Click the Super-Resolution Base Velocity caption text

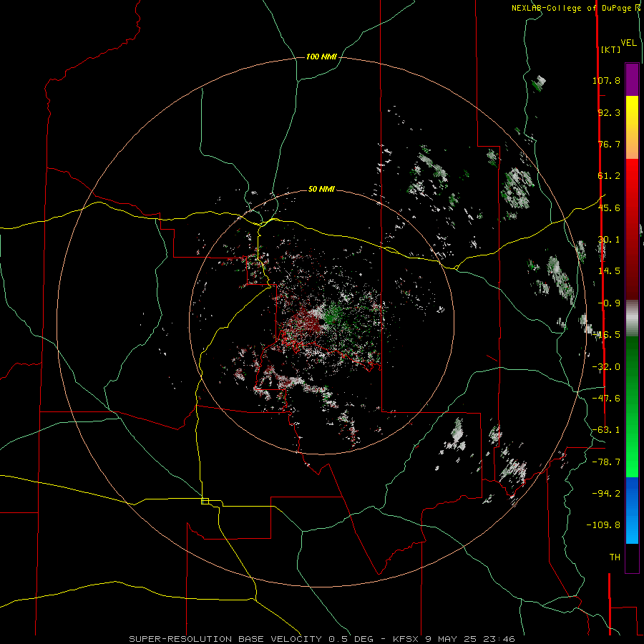(321, 639)
